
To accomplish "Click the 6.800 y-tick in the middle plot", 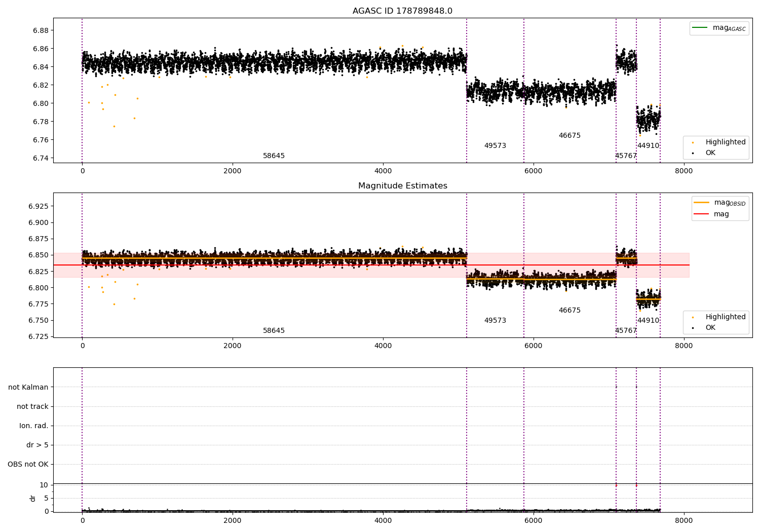I will [x=39, y=288].
